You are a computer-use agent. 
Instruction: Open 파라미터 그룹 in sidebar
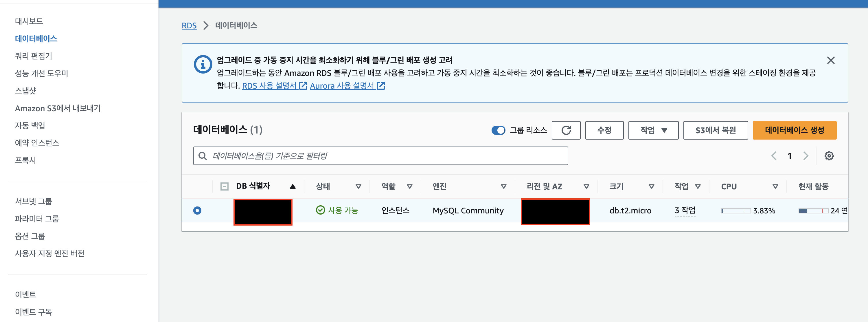click(37, 219)
